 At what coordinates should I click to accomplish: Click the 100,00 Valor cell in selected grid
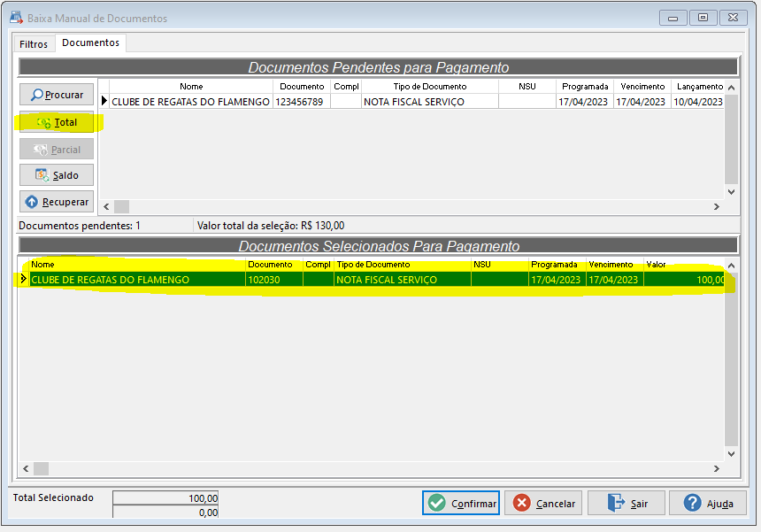pos(685,280)
